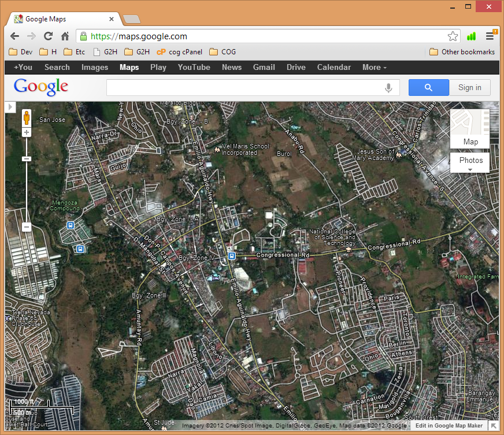Expand the left side panel arrow

(x=10, y=107)
